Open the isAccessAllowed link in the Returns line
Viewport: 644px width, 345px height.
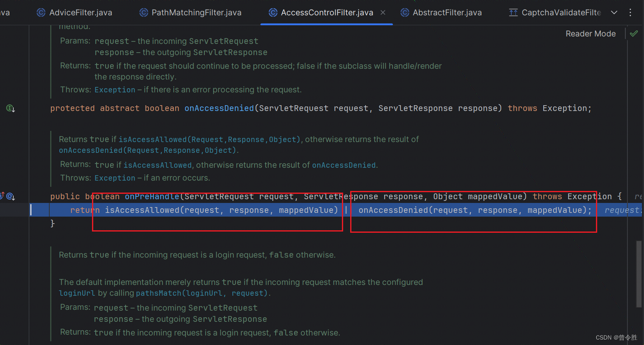coord(157,165)
